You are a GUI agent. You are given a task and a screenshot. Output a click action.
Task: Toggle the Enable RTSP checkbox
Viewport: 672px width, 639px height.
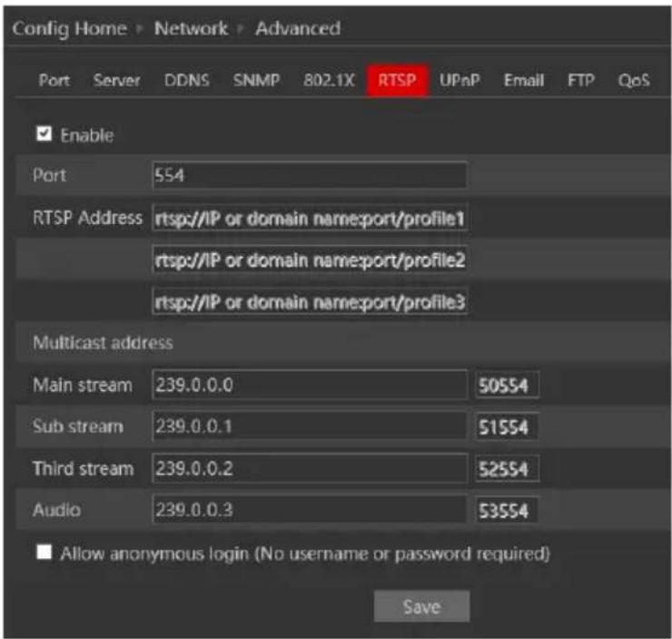pyautogui.click(x=44, y=133)
